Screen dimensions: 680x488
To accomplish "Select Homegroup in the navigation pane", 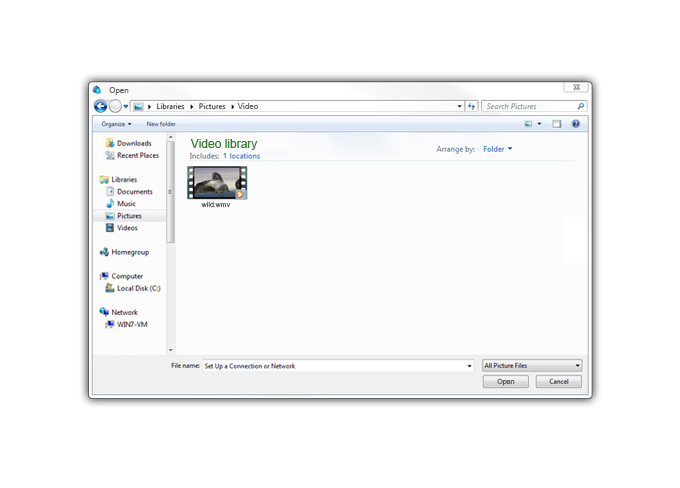I will click(x=124, y=252).
